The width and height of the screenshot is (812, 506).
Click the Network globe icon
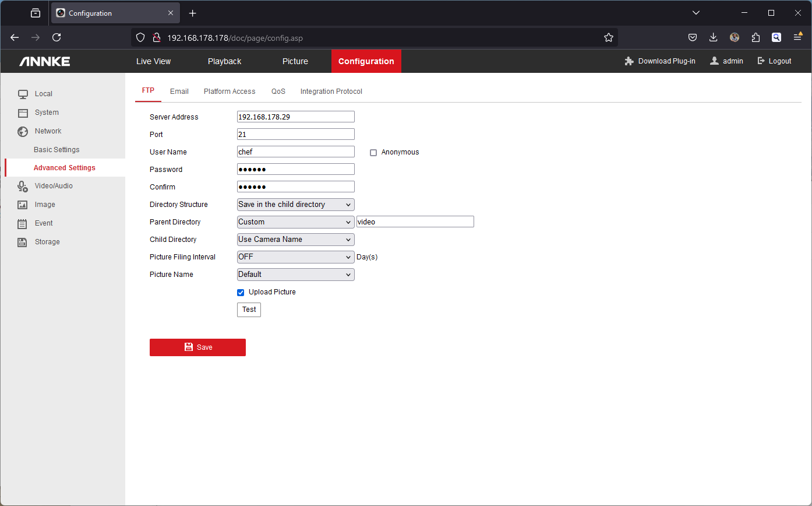pos(23,131)
